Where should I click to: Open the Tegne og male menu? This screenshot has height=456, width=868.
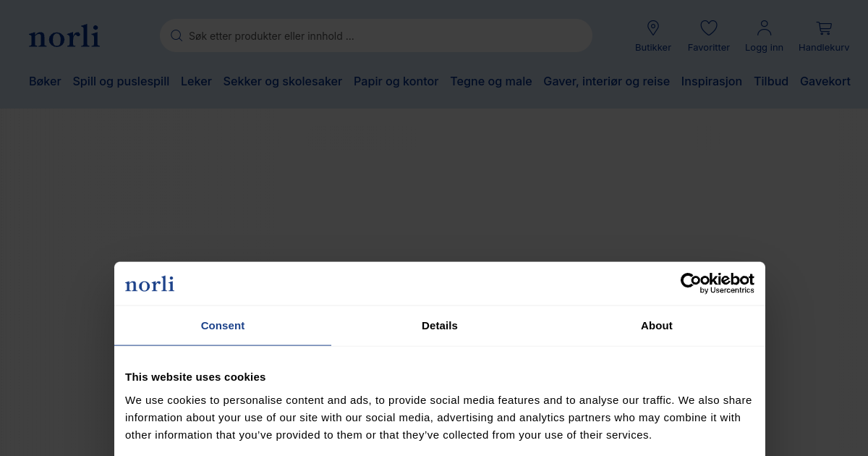coord(491,81)
